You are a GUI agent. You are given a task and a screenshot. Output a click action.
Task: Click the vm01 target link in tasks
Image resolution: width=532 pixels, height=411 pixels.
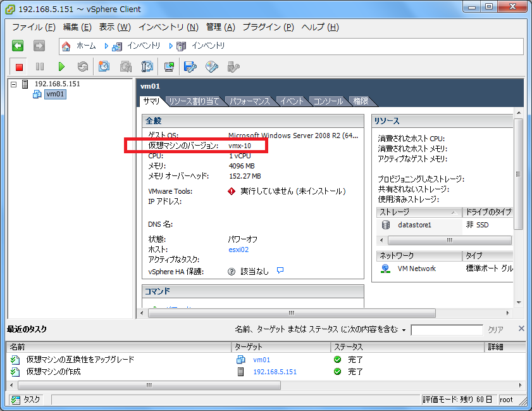(x=262, y=360)
